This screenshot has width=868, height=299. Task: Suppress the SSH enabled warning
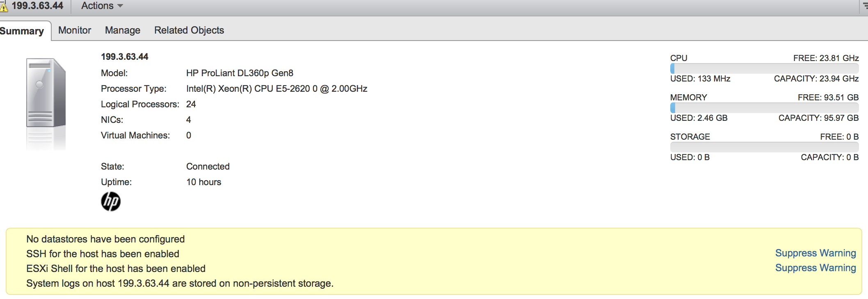pyautogui.click(x=815, y=253)
